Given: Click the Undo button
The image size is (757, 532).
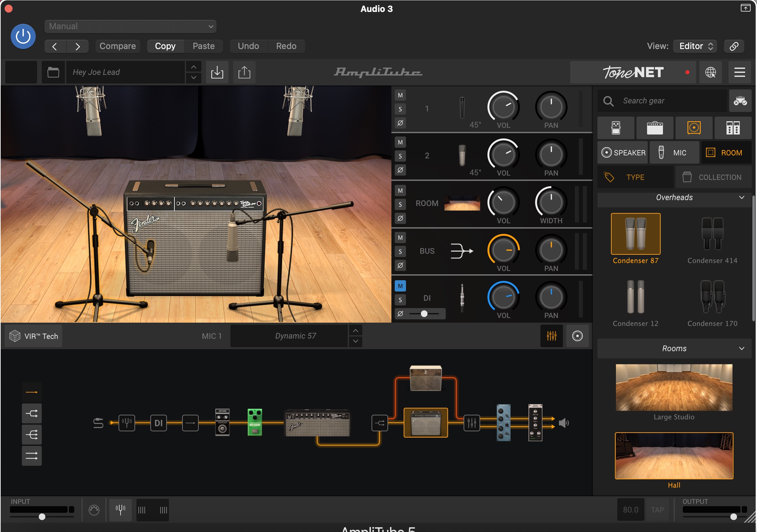Looking at the screenshot, I should coord(248,46).
